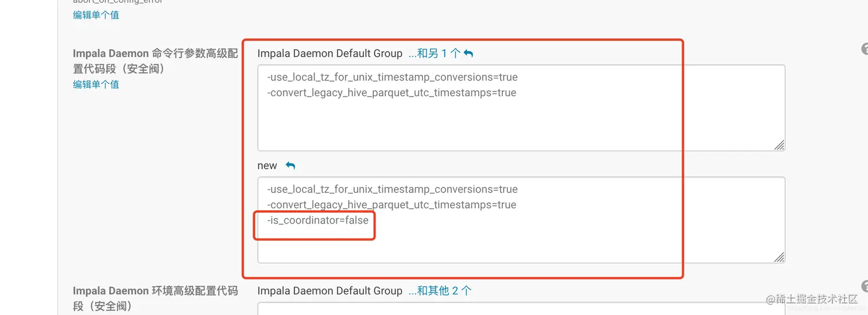Click the Impala Daemon 命令行参数高级配置代码段 property label

tap(155, 61)
